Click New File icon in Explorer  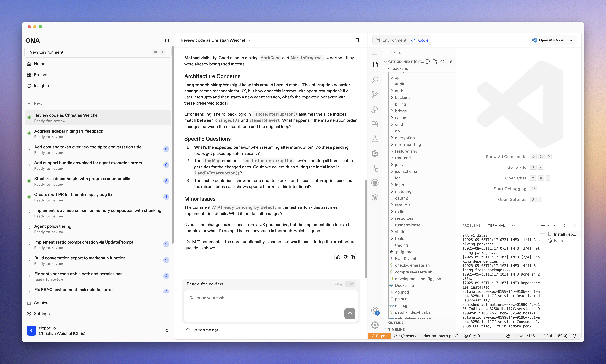click(428, 62)
